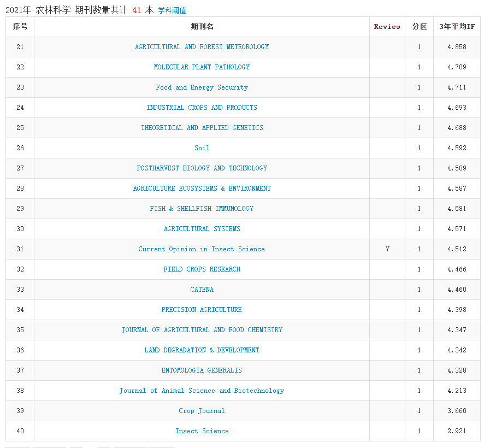484x448 pixels.
Task: Click the 3年平均IF column header
Action: coord(457,27)
